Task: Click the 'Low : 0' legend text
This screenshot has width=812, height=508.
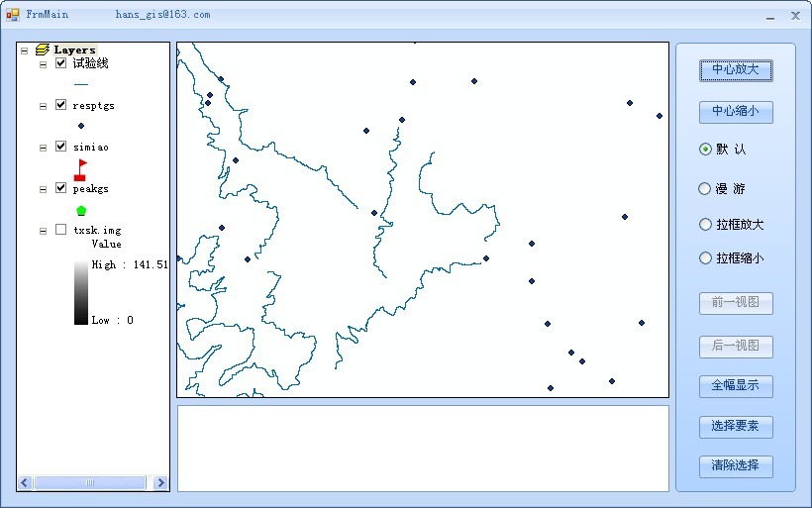Action: [x=112, y=320]
